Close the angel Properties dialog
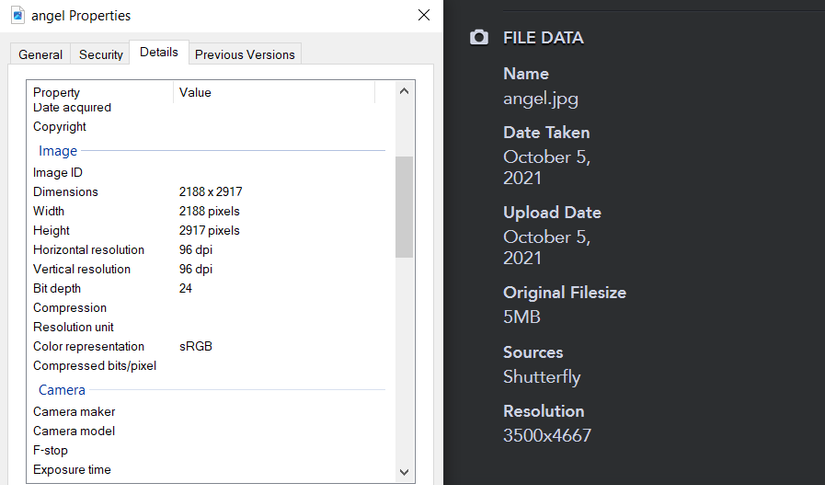 (x=424, y=15)
